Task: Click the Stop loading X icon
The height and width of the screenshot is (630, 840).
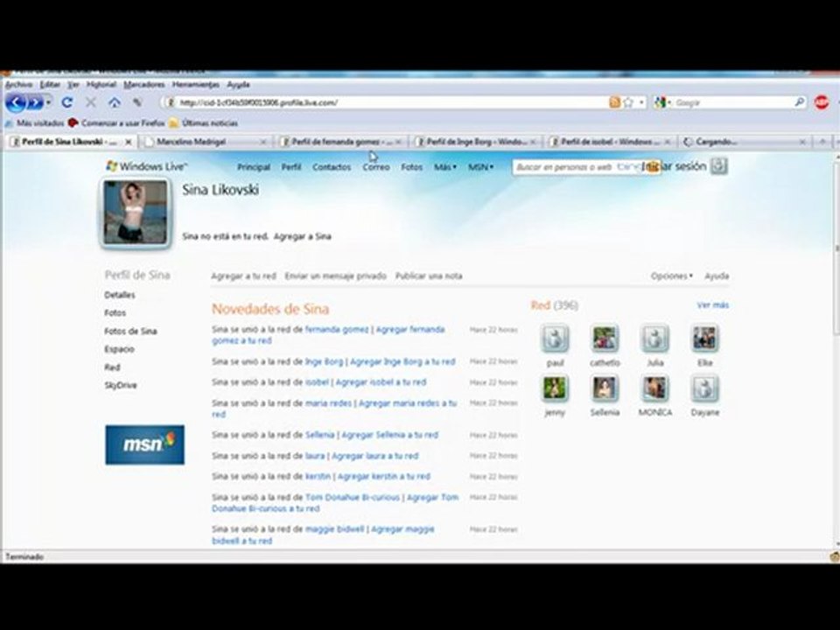Action: coord(90,101)
